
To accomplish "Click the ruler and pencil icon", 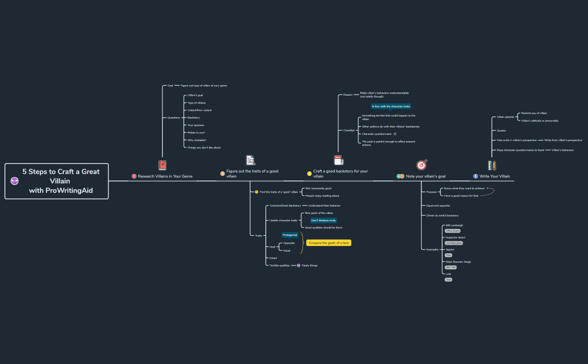I will pos(491,165).
